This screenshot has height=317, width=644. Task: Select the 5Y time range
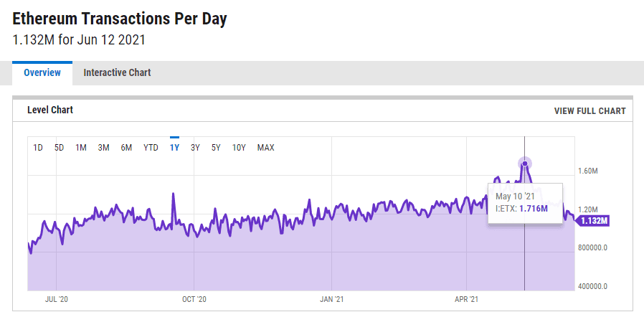tap(216, 148)
